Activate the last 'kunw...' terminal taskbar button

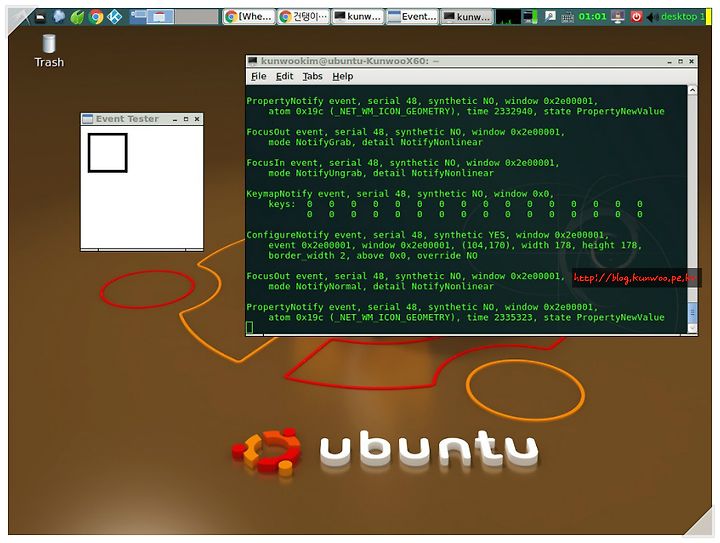click(467, 17)
